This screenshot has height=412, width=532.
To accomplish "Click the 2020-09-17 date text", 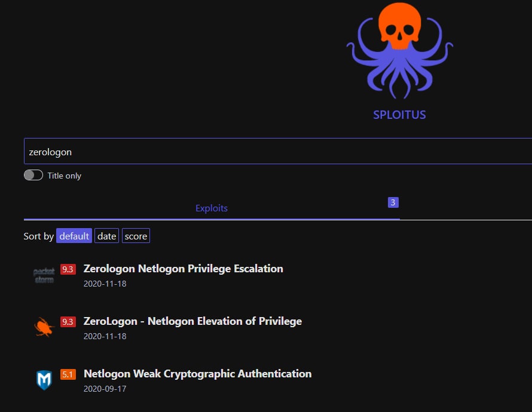I will (x=105, y=389).
